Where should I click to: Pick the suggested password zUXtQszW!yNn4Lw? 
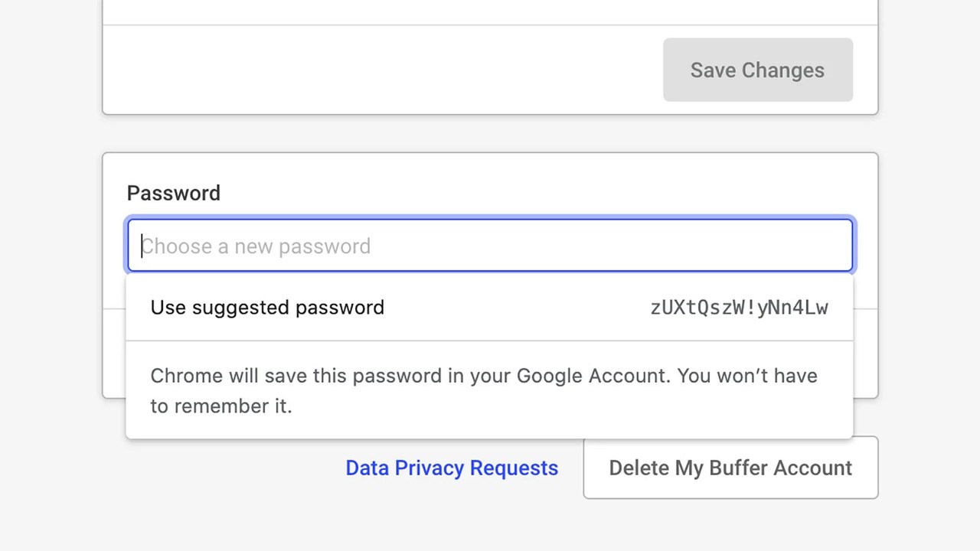coord(739,308)
